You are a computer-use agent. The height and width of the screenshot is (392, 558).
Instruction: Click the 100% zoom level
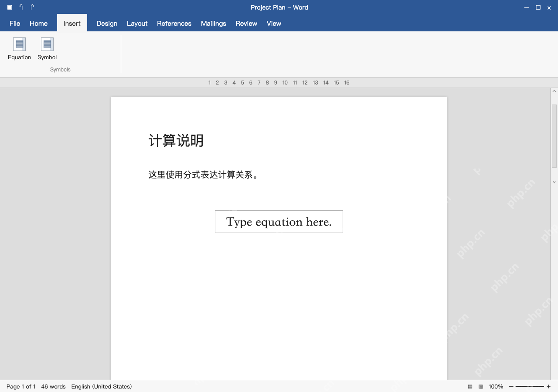pyautogui.click(x=496, y=386)
